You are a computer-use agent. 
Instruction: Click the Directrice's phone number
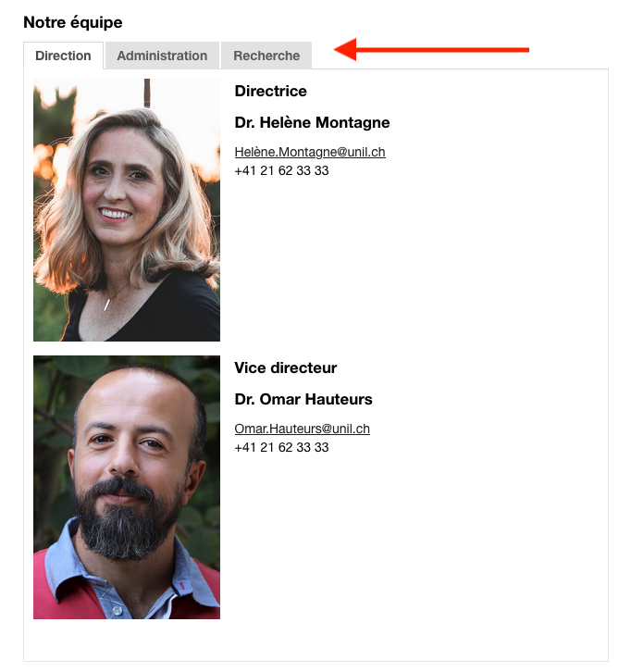coord(281,170)
